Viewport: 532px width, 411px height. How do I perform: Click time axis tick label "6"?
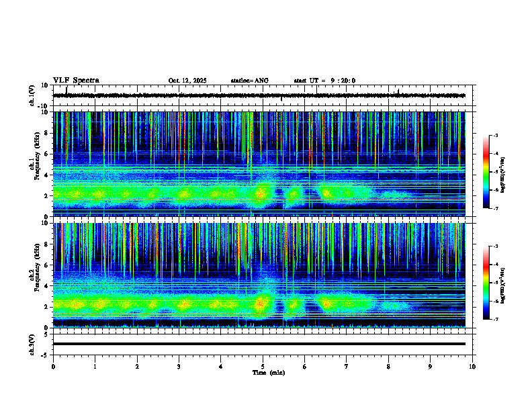click(304, 367)
